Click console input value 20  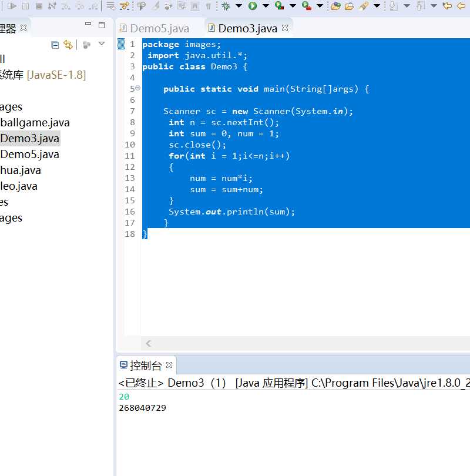(124, 397)
